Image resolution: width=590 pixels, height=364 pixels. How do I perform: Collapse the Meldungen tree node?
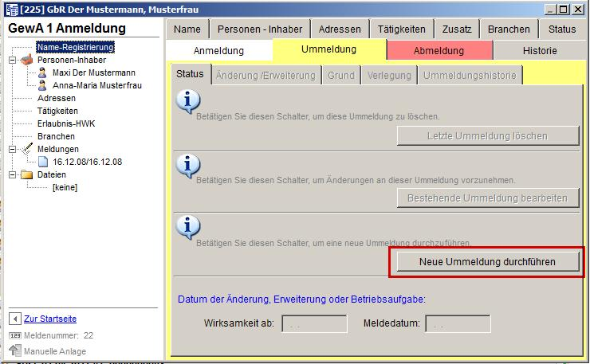[12, 149]
